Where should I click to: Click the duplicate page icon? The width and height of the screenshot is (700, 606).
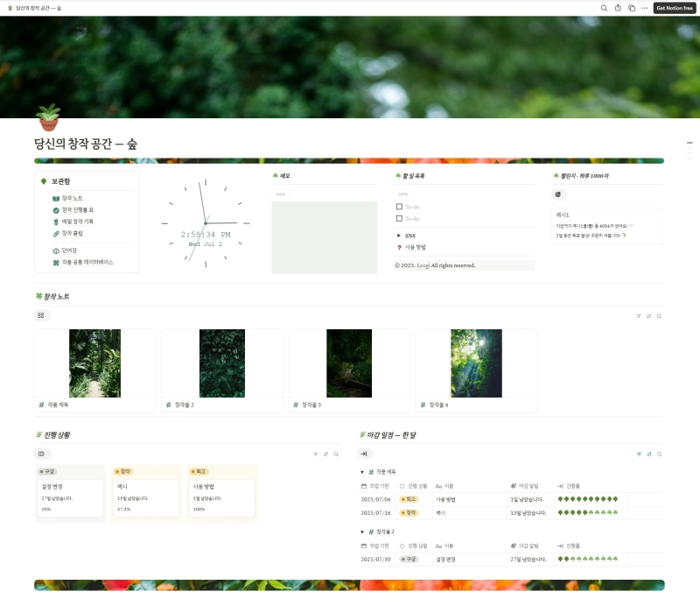click(x=631, y=8)
